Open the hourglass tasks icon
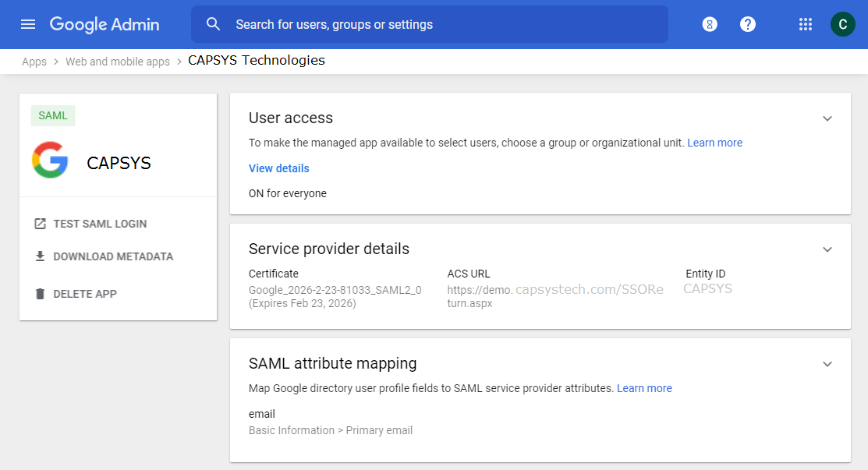The height and width of the screenshot is (470, 868). [x=710, y=24]
